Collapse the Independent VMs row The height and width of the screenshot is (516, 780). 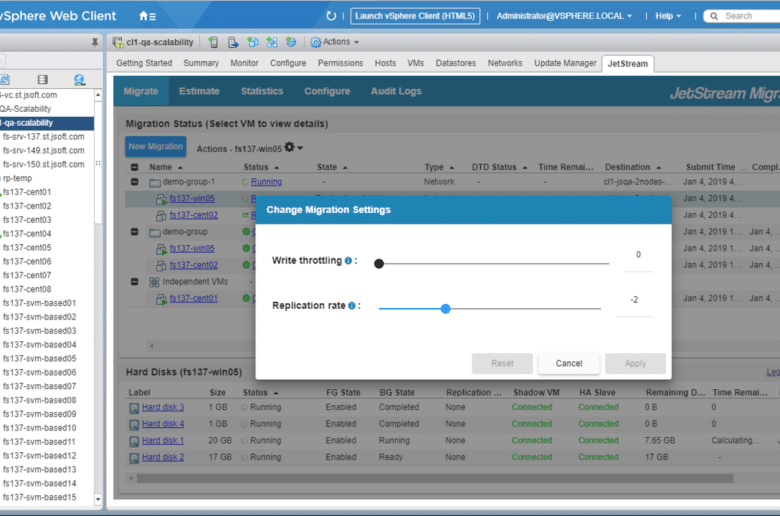click(x=134, y=282)
